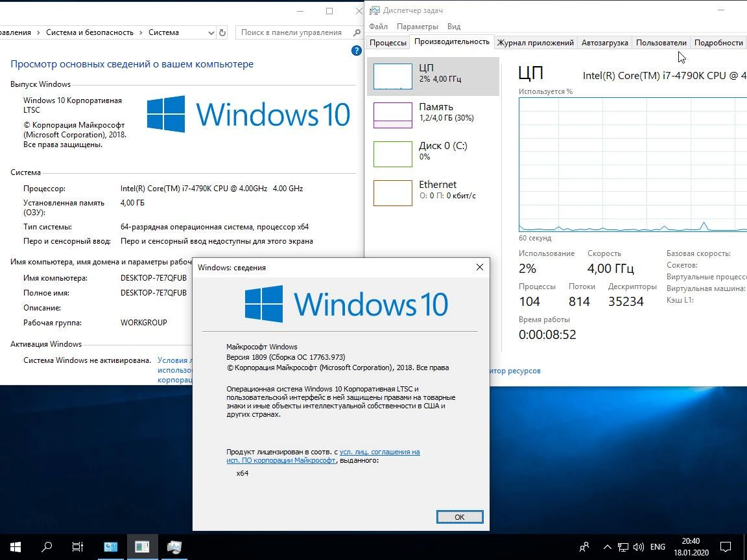Click 'Система' breadcrumb item
This screenshot has height=560, width=747.
click(x=163, y=32)
